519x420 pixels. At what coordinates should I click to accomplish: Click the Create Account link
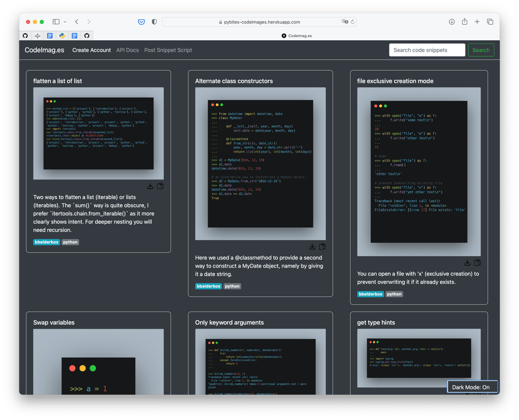tap(91, 50)
